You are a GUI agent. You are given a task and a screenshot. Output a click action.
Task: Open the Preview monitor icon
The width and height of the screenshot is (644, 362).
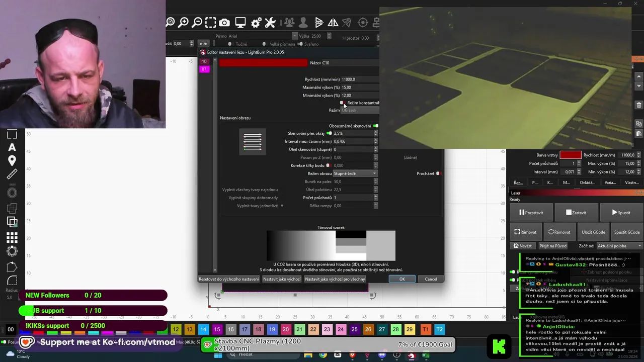240,22
